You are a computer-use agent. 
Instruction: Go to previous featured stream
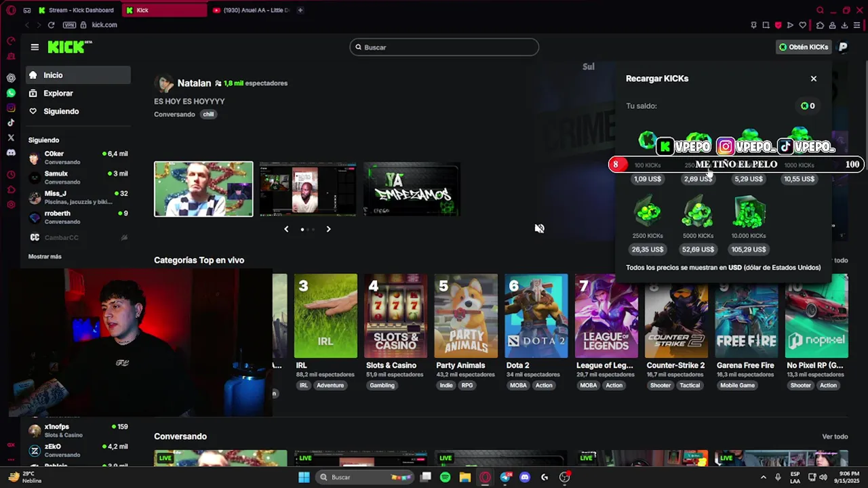[x=286, y=229]
